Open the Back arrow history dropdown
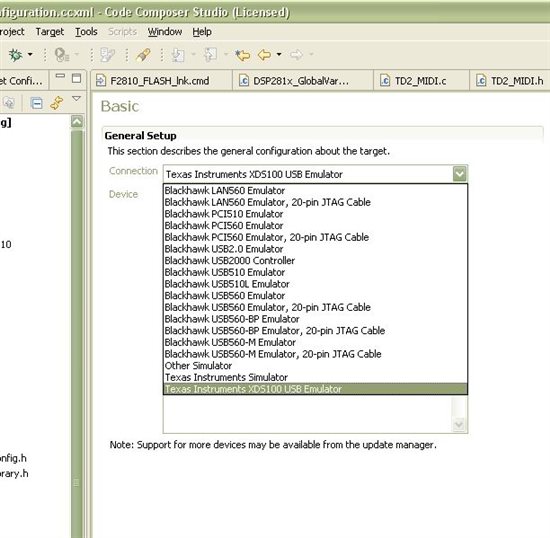This screenshot has width=550, height=538. (279, 54)
